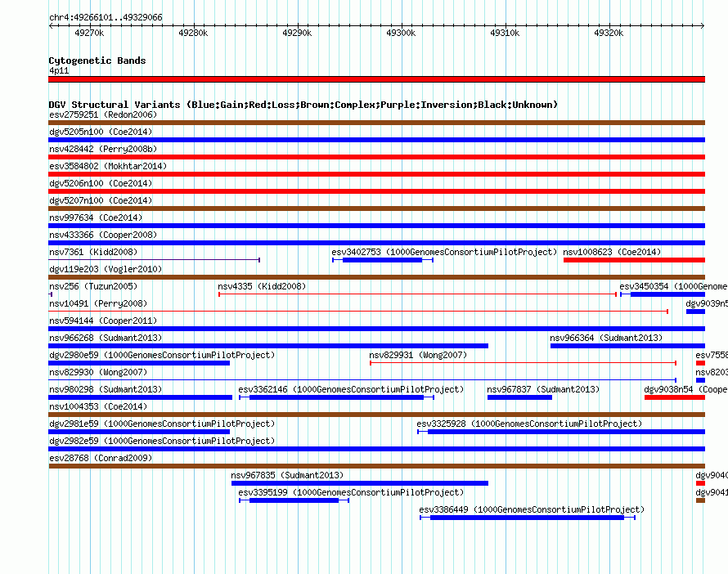The width and height of the screenshot is (728, 574).
Task: Click the blue bar of esv3402753
Action: [382, 260]
